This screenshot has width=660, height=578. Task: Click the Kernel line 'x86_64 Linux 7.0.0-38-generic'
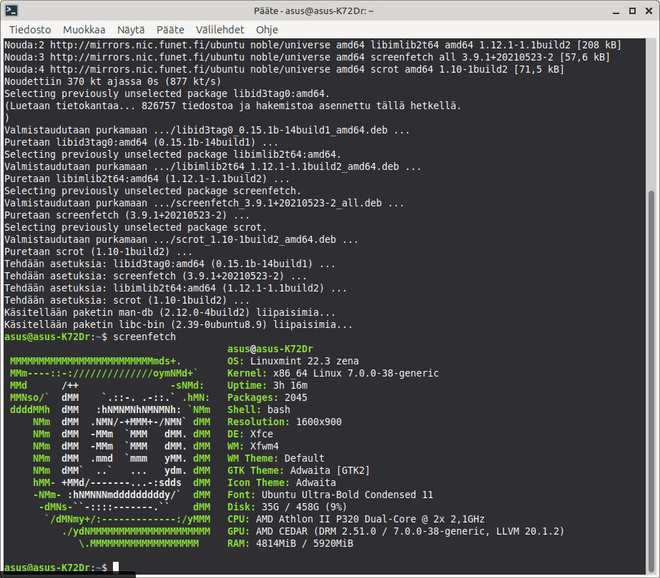[x=356, y=373]
